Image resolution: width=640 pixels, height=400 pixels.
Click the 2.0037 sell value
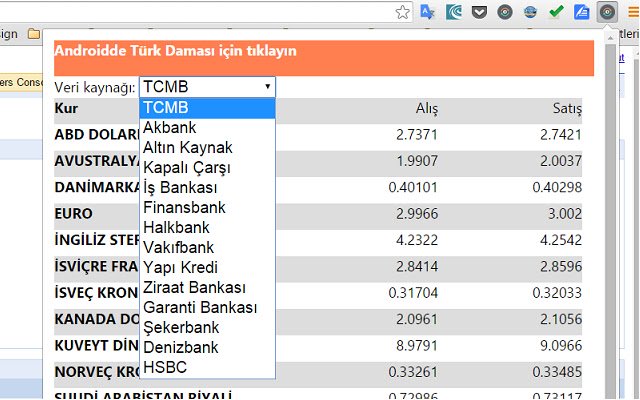tap(561, 161)
